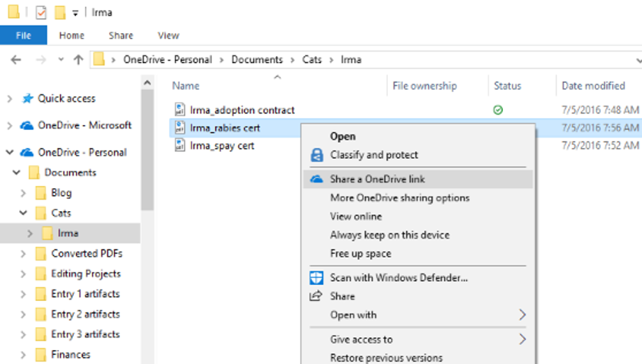Click the Irma_adoption contract file icon
This screenshot has height=364, width=642.
point(180,110)
